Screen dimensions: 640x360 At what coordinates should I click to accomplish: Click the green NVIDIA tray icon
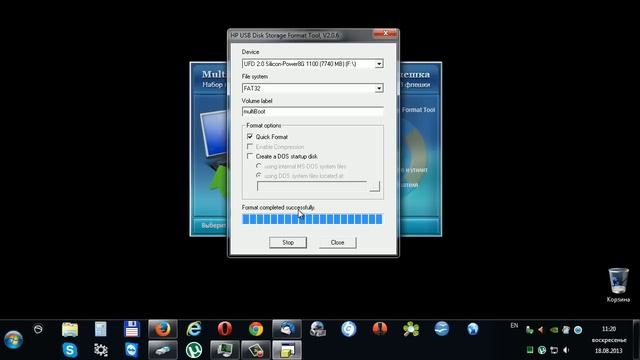554,330
